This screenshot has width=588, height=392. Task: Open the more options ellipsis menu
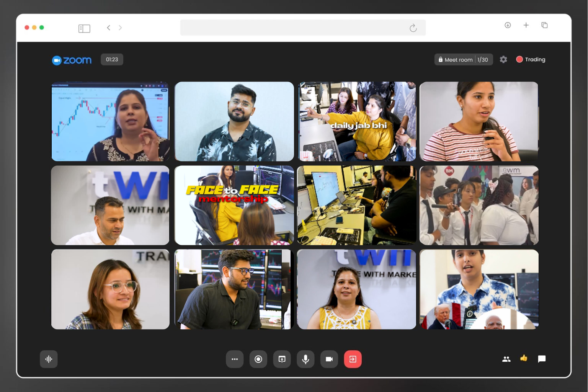(235, 359)
